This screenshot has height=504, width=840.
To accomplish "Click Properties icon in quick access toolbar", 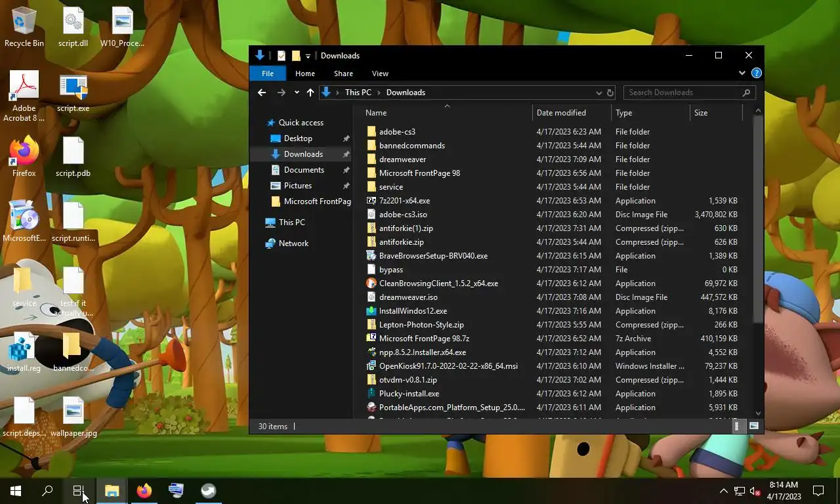I will (x=282, y=56).
